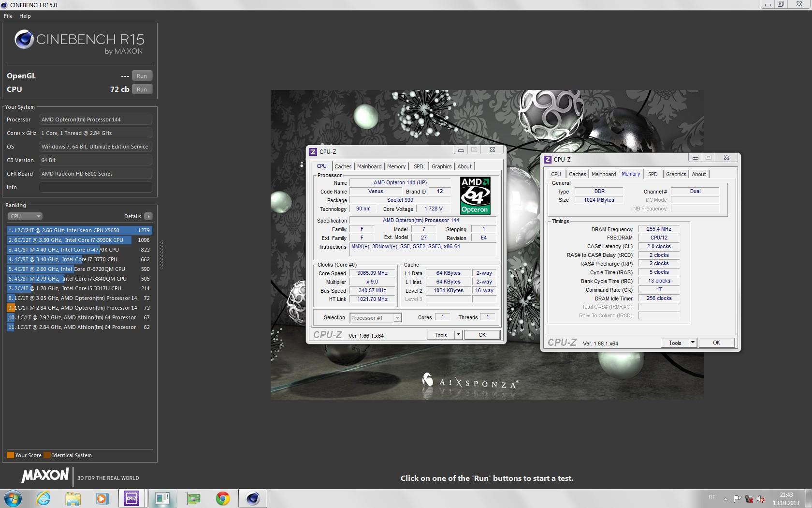This screenshot has width=812, height=508.
Task: Click the Show Desktop strip right of the clock
Action: pyautogui.click(x=808, y=498)
